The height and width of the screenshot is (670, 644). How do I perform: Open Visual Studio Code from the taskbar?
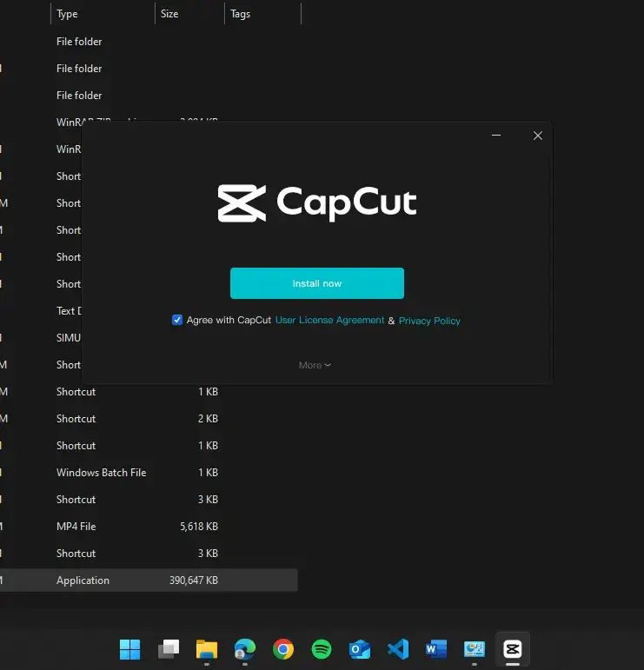(x=398, y=649)
